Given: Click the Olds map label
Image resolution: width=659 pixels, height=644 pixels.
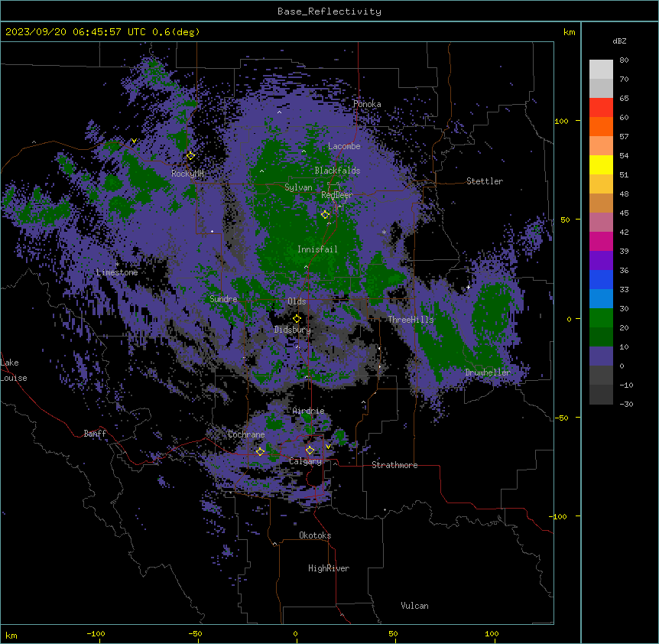Looking at the screenshot, I should (x=297, y=301).
